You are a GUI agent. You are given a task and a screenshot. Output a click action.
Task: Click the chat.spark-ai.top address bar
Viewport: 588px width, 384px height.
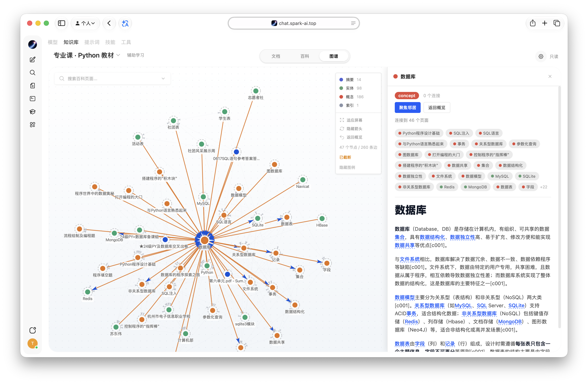point(293,23)
